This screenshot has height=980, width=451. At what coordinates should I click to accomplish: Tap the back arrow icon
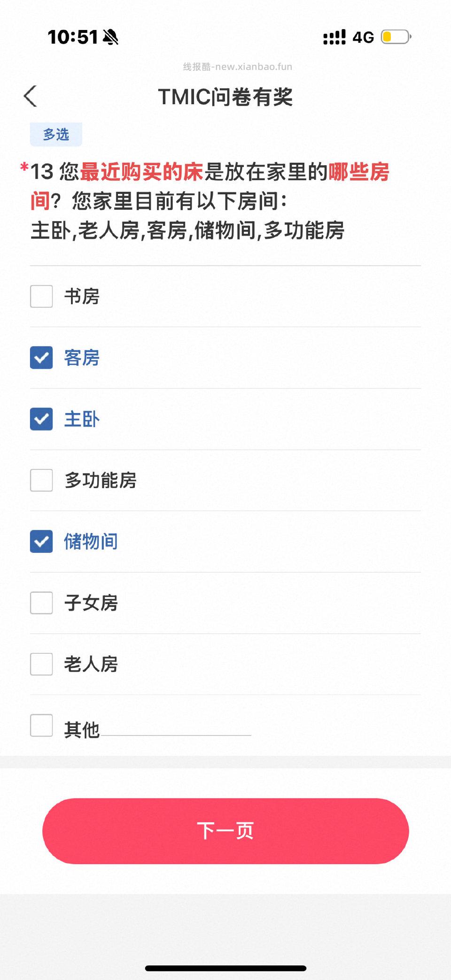coord(31,96)
